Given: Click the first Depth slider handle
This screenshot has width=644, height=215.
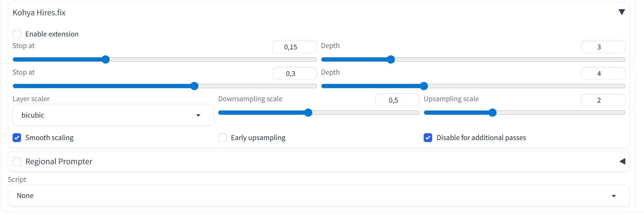Looking at the screenshot, I should [391, 60].
